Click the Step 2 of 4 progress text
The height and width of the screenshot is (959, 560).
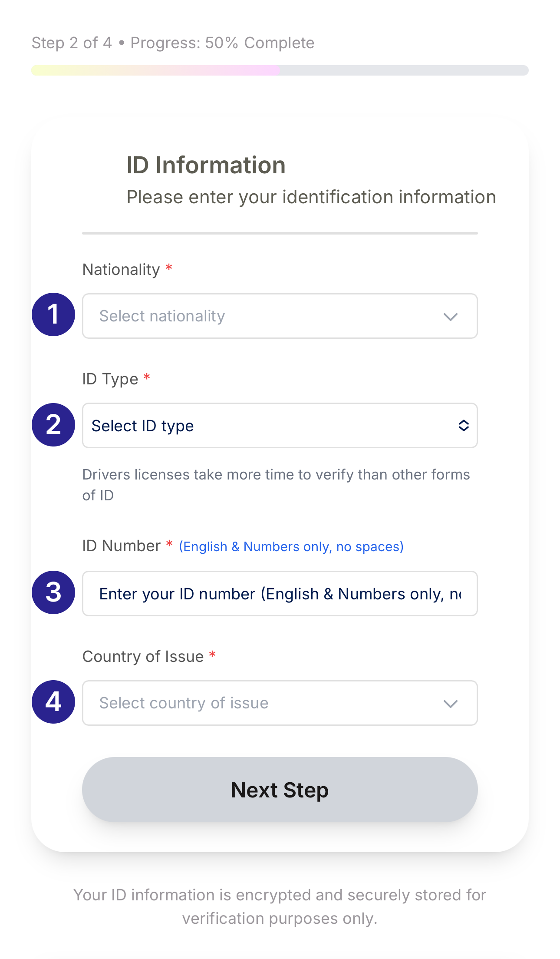[173, 43]
